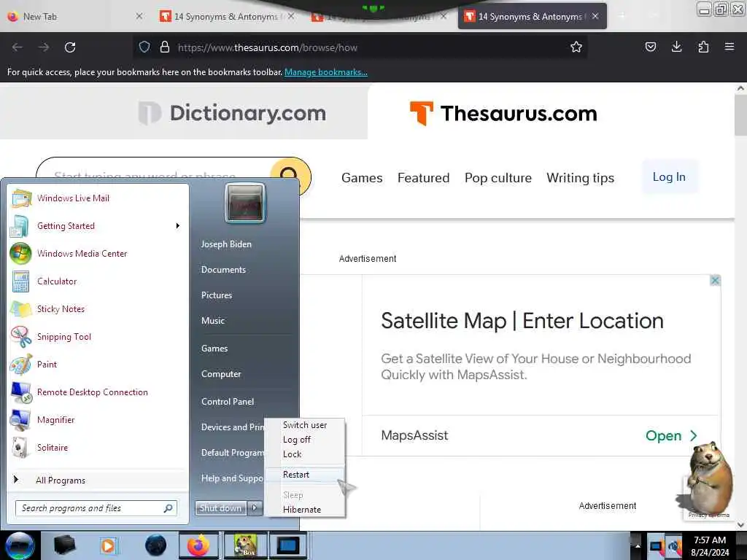Open Pop culture navigation link

click(498, 178)
